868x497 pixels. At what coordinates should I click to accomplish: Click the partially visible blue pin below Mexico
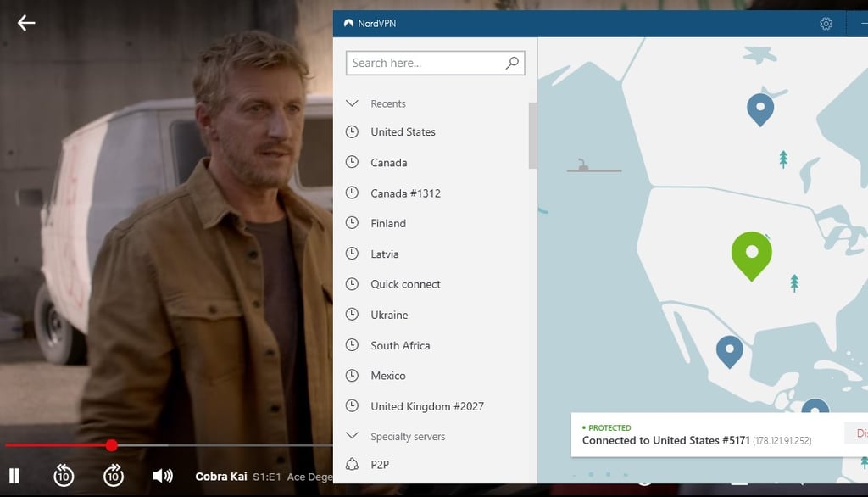(815, 405)
